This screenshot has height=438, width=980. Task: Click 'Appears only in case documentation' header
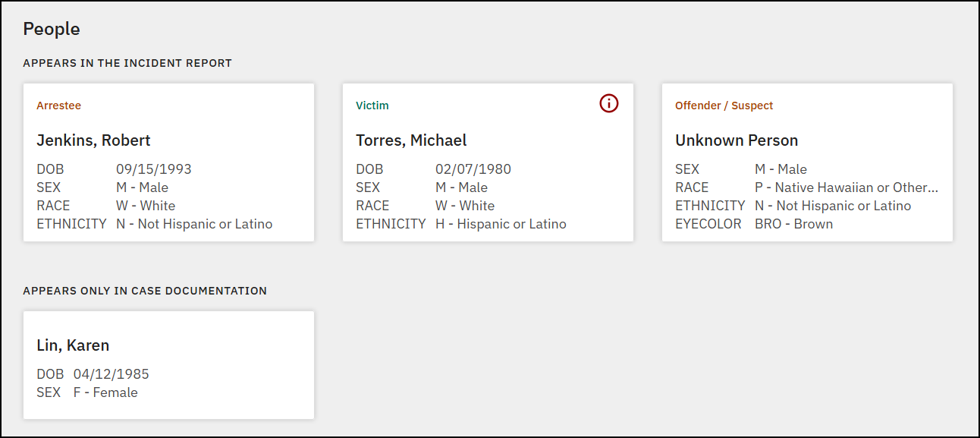(145, 291)
